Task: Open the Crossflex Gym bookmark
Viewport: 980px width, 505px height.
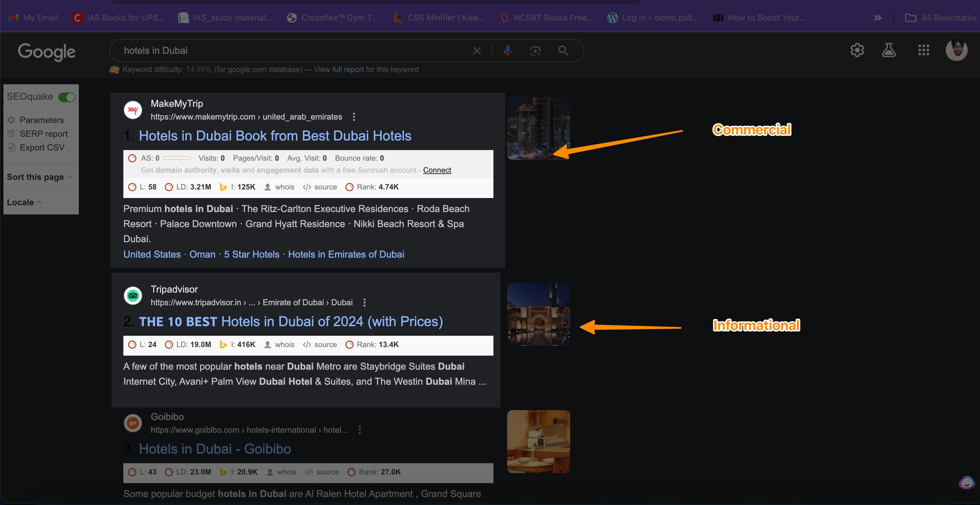Action: coord(332,17)
